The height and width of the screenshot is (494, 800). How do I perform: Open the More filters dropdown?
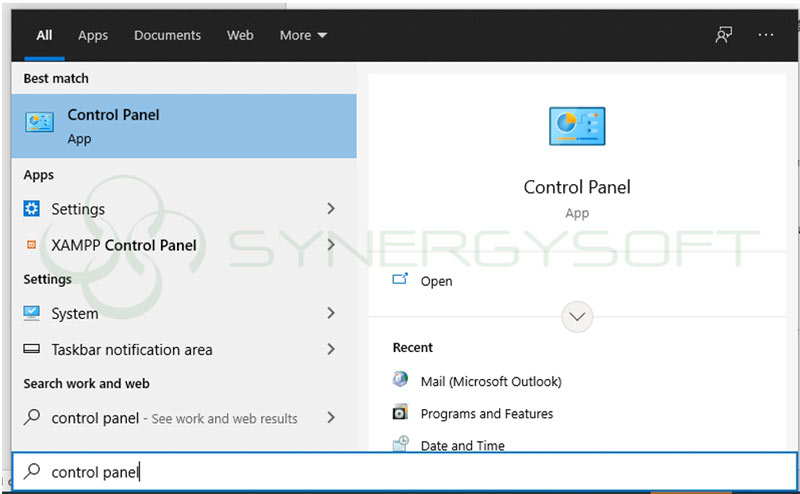tap(303, 35)
